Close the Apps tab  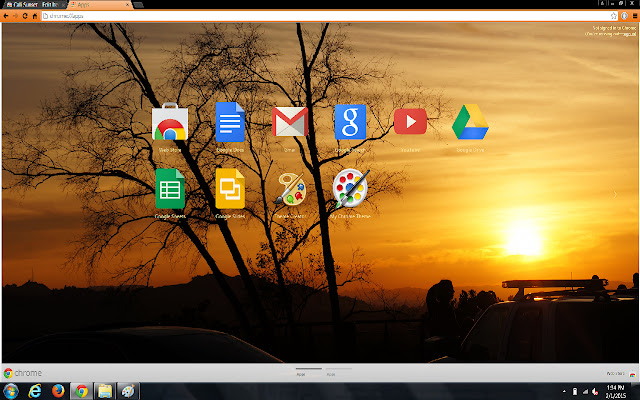click(x=127, y=4)
